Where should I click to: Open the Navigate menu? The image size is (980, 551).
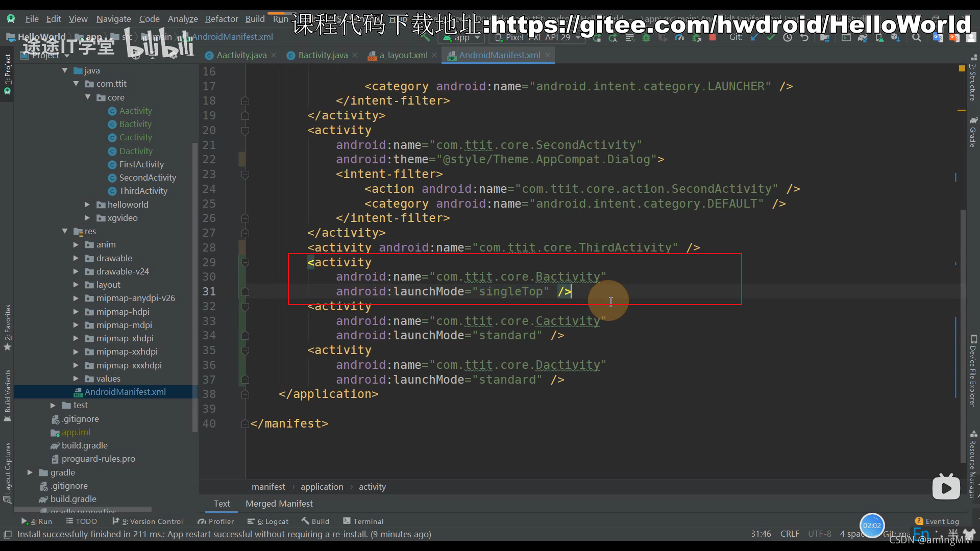tap(114, 19)
